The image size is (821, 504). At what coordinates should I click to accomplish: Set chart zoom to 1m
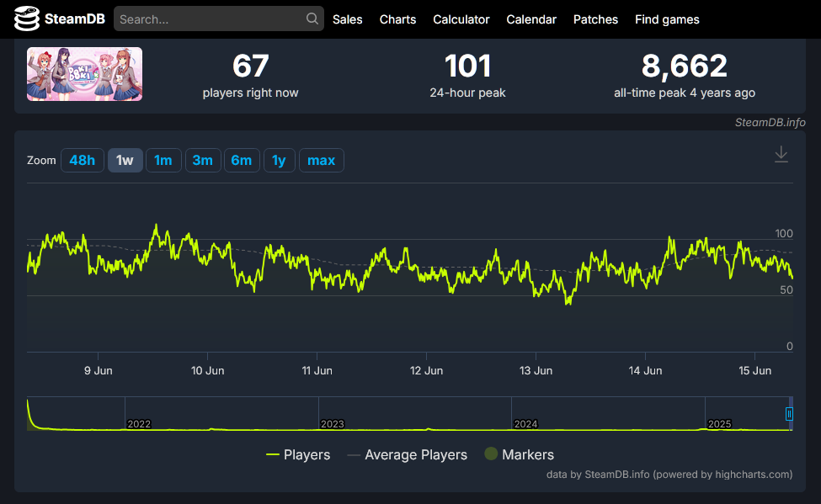[x=163, y=160]
